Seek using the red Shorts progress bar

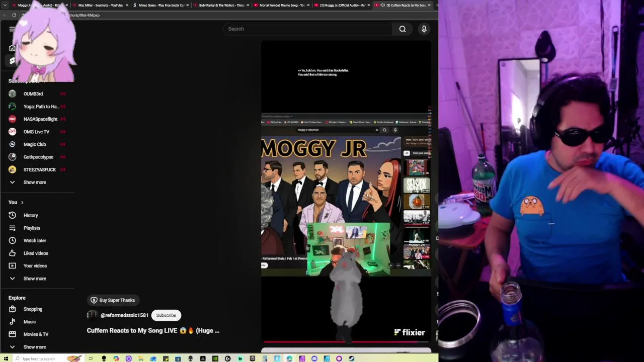[346, 341]
